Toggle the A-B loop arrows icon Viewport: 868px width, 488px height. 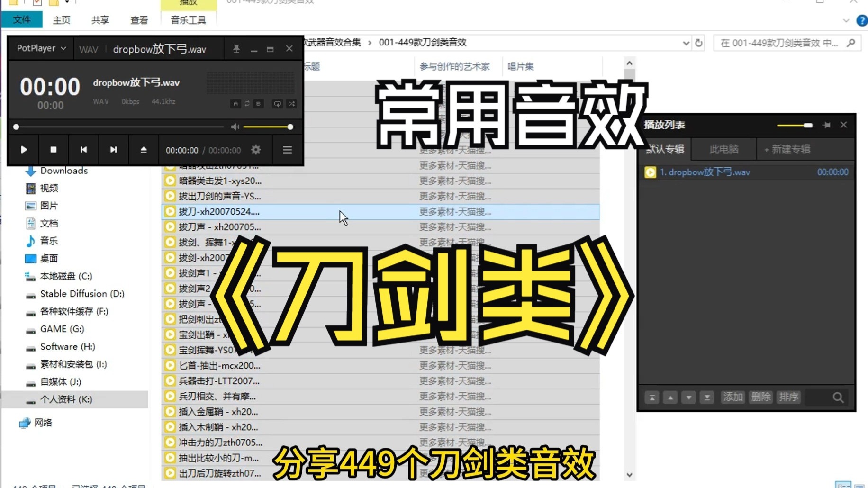247,104
